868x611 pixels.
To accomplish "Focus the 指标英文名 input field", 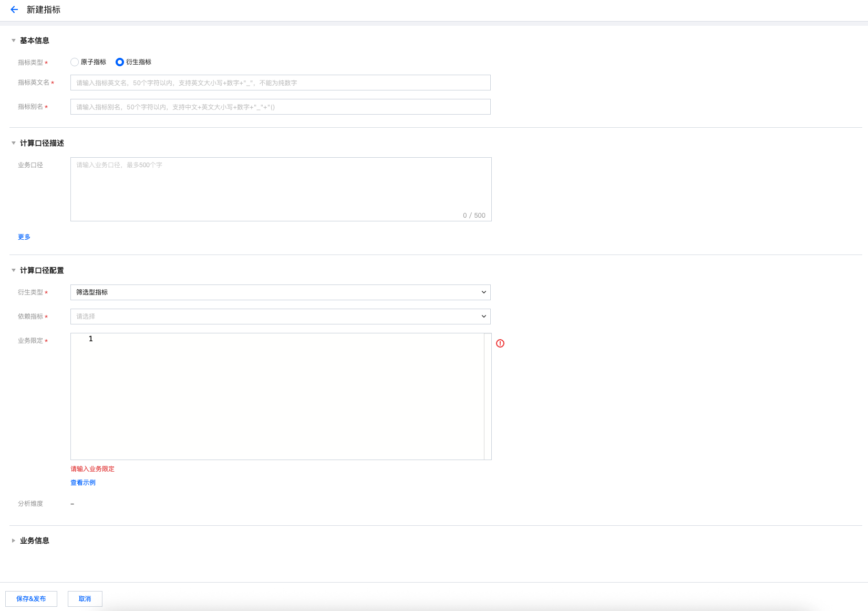I will tap(281, 83).
